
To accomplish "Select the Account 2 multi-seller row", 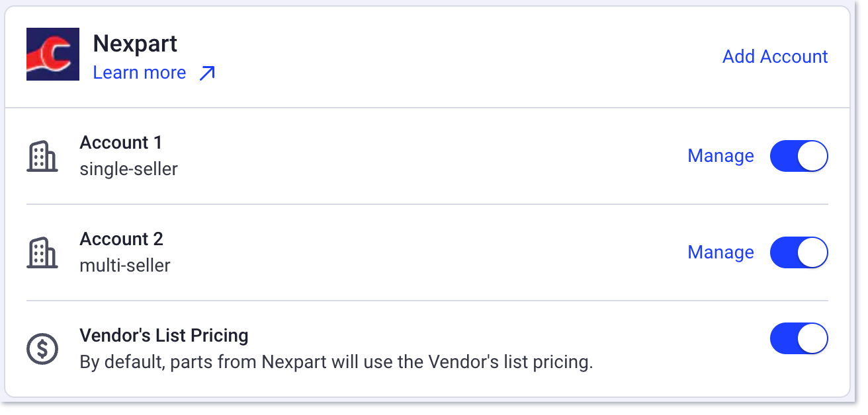I will [265, 252].
